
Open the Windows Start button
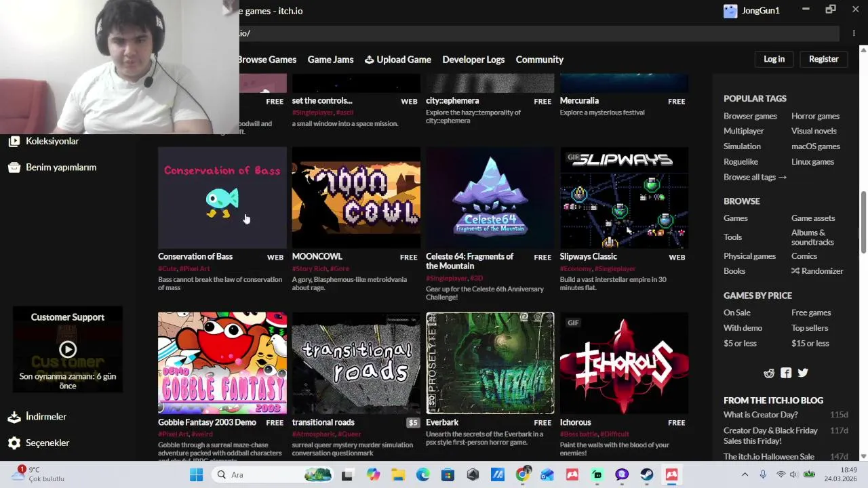point(196,474)
